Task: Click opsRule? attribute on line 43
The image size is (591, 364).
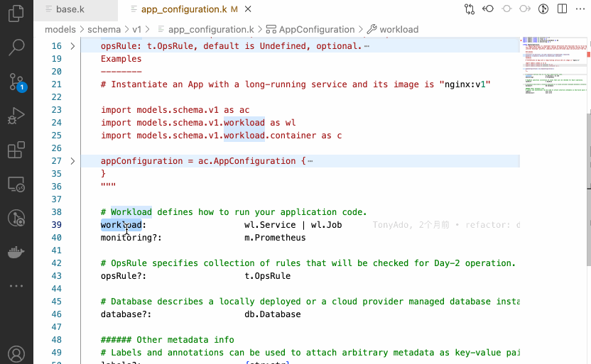Action: (124, 276)
